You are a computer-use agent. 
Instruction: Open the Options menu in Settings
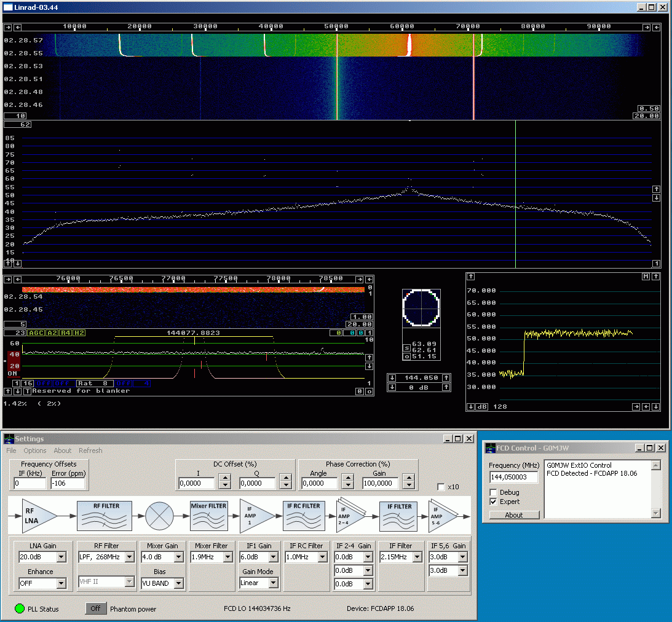pyautogui.click(x=35, y=451)
